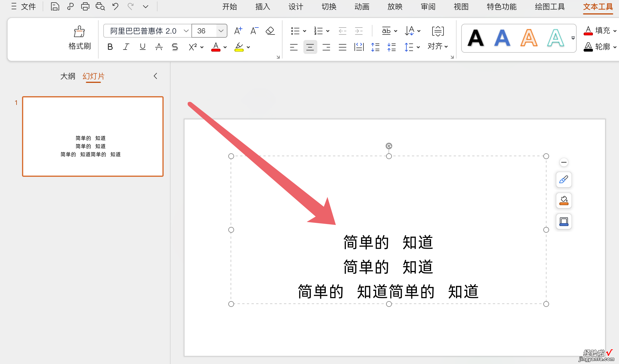Click the Print icon

click(85, 6)
